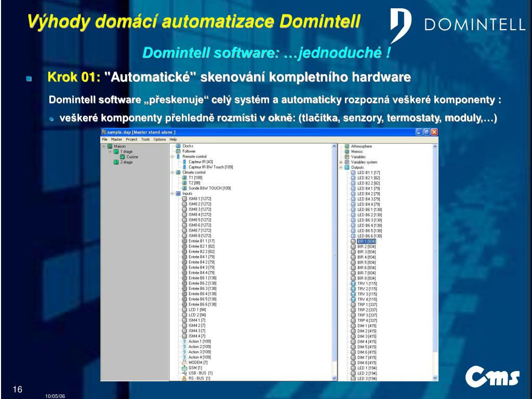Click the Capteur IR [43] icon

(184, 162)
